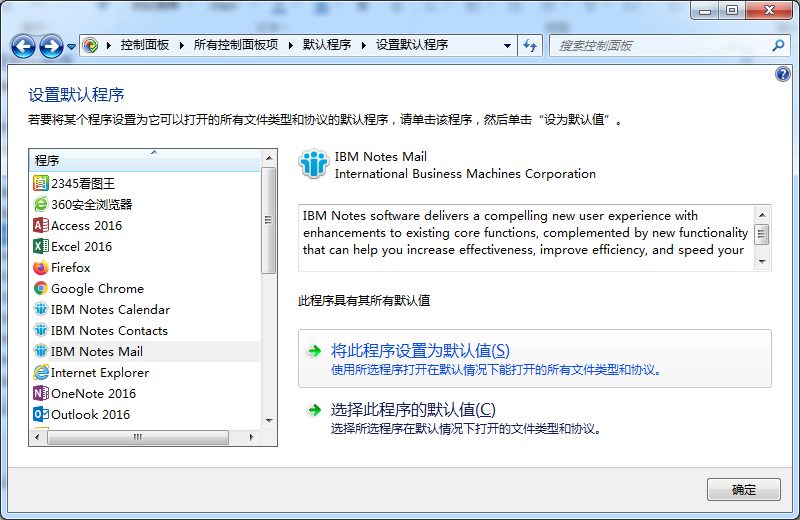Click the 2345看图王 program icon

click(x=41, y=183)
